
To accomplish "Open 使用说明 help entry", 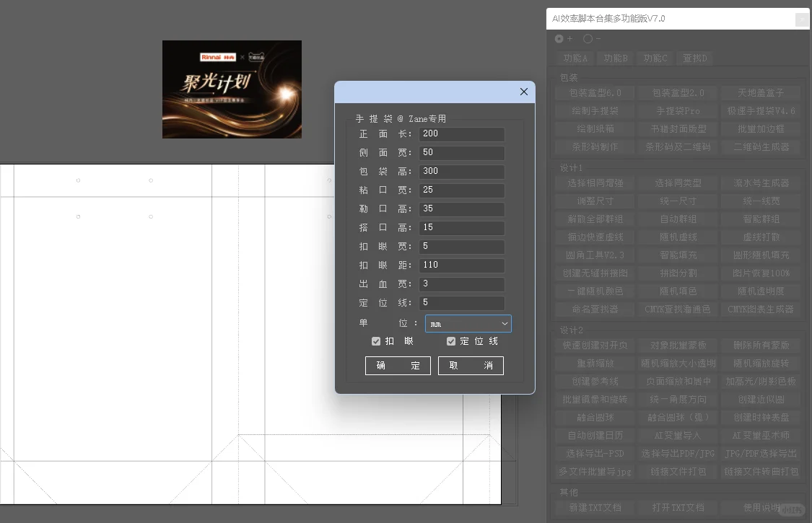I will [761, 507].
